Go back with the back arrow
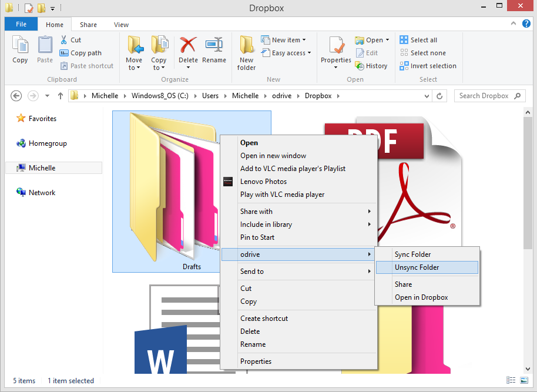The width and height of the screenshot is (537, 392). pyautogui.click(x=16, y=96)
